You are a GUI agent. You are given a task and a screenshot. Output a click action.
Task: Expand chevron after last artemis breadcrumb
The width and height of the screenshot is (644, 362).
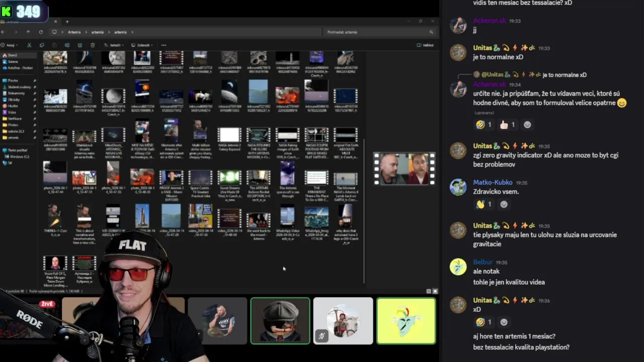click(132, 32)
